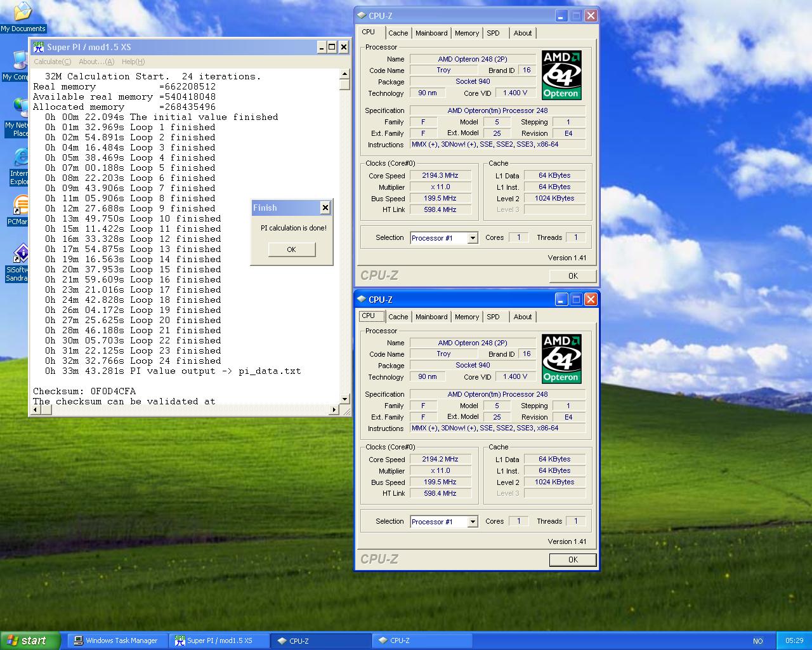Click Super PI vertical scrollbar up arrow
Screen dimensions: 812x650
(x=344, y=74)
